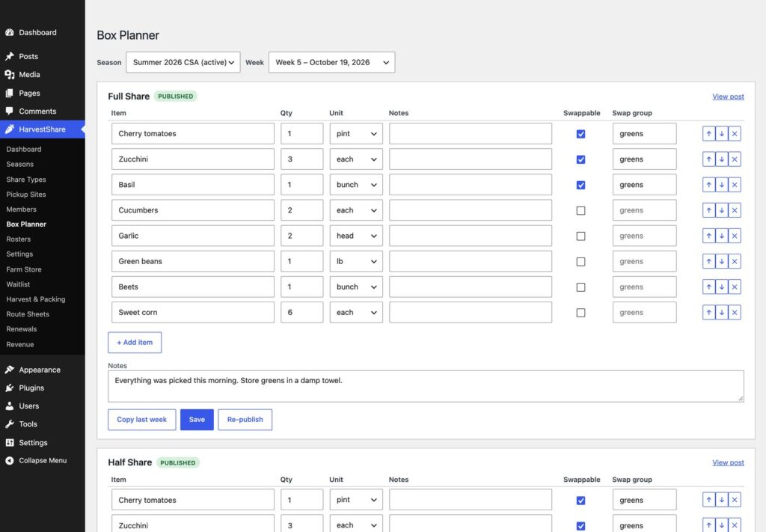Check Swappable for Green beans
Screen dimensions: 766x532
point(580,261)
